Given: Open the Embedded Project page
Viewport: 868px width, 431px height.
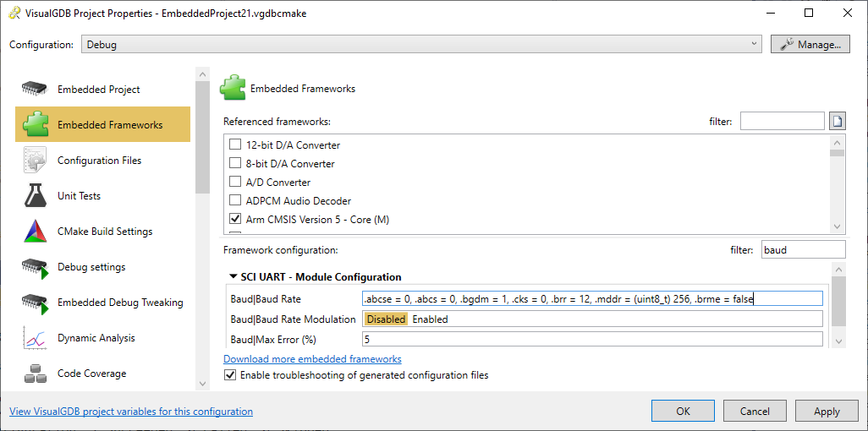Looking at the screenshot, I should click(x=98, y=89).
